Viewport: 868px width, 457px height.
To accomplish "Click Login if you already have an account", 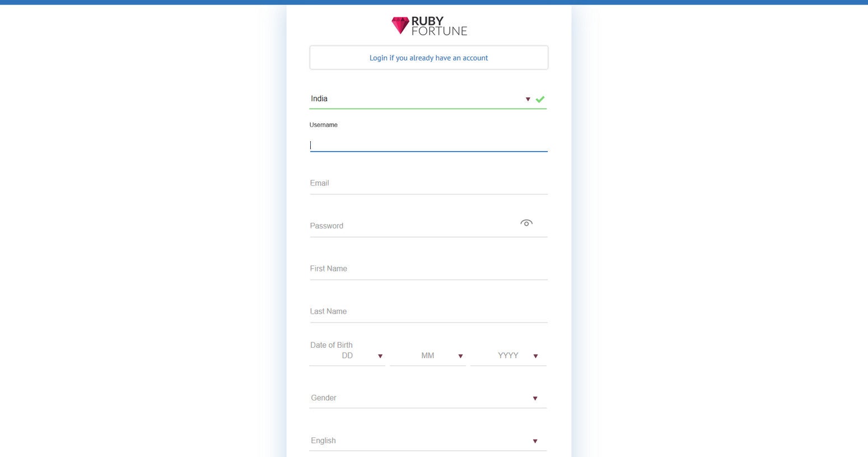I will point(428,58).
